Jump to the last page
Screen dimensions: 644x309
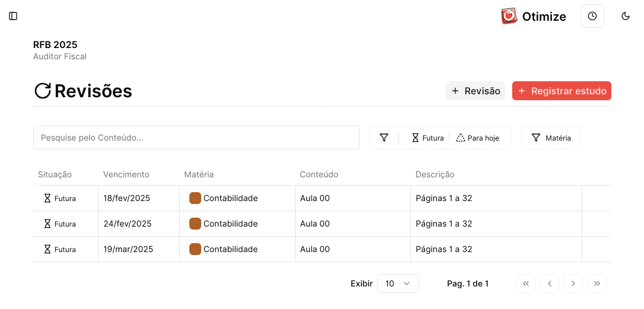click(597, 283)
